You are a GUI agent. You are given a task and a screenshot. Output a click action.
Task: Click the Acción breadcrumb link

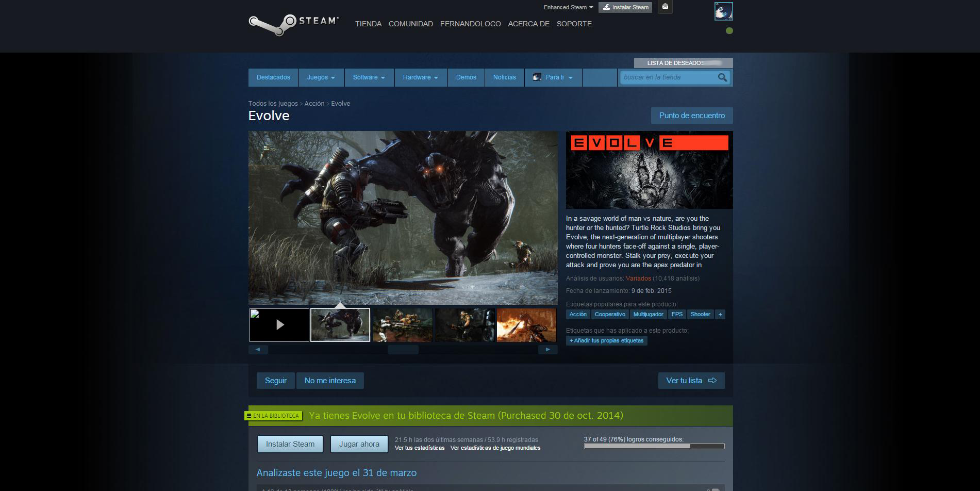click(314, 104)
